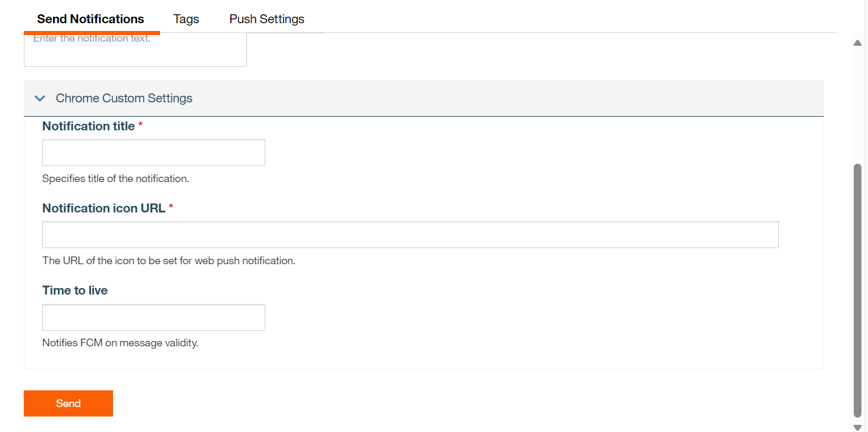This screenshot has width=868, height=432.
Task: Collapse the Chrome Custom Settings chevron arrow
Action: coord(40,98)
